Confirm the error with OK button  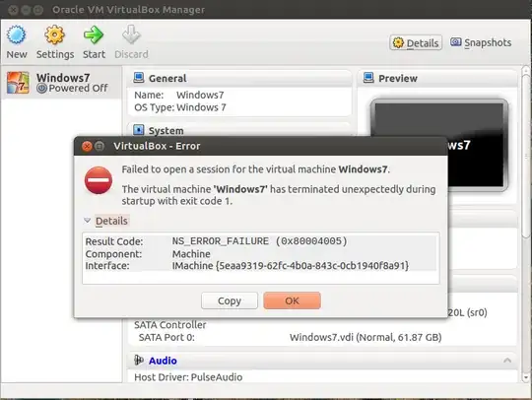pyautogui.click(x=292, y=300)
